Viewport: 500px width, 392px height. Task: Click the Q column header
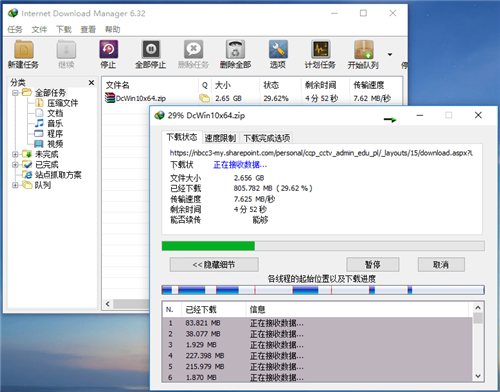[x=205, y=85]
